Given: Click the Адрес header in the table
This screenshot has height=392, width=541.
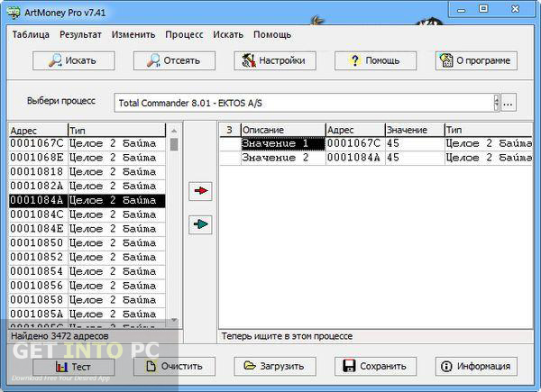Looking at the screenshot, I should pyautogui.click(x=355, y=130).
